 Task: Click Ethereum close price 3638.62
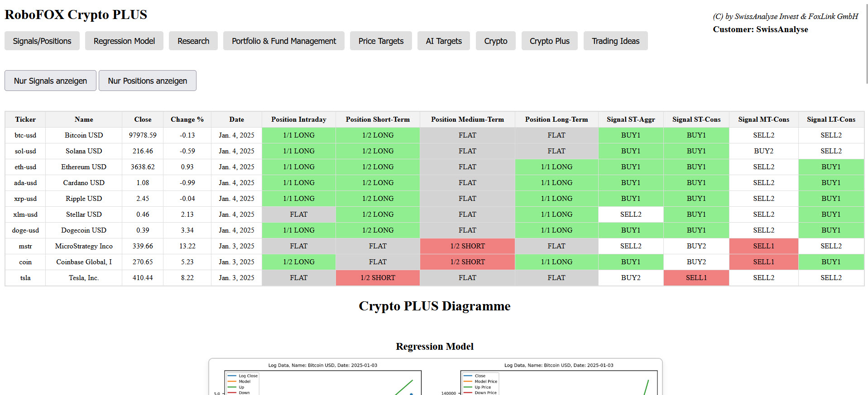(x=143, y=167)
